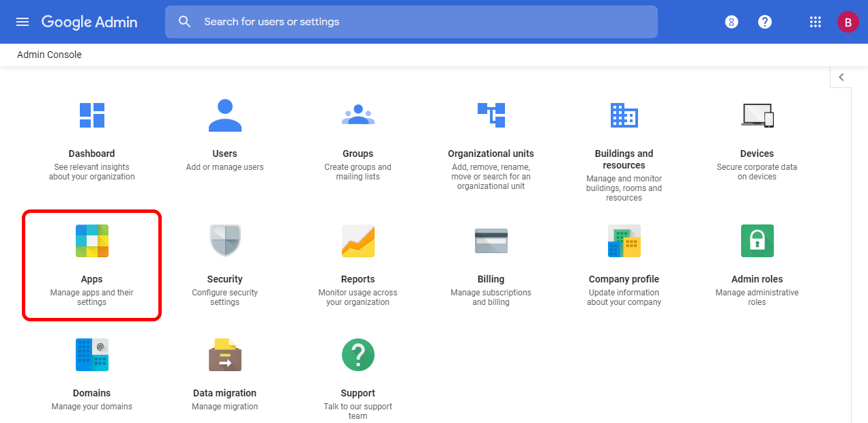Click 'Talk to our support team' text
The height and width of the screenshot is (423, 868).
(x=358, y=411)
